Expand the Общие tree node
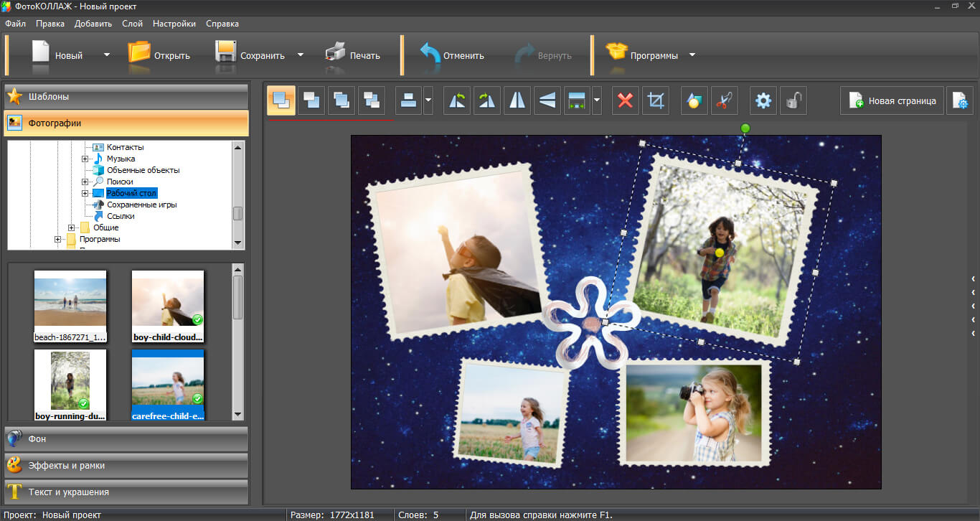Screen dimensions: 980x521 71,227
